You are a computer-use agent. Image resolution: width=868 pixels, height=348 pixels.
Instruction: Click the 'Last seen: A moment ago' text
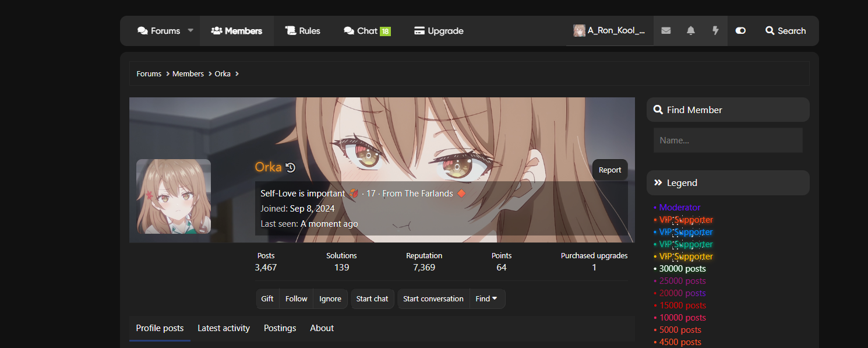309,224
